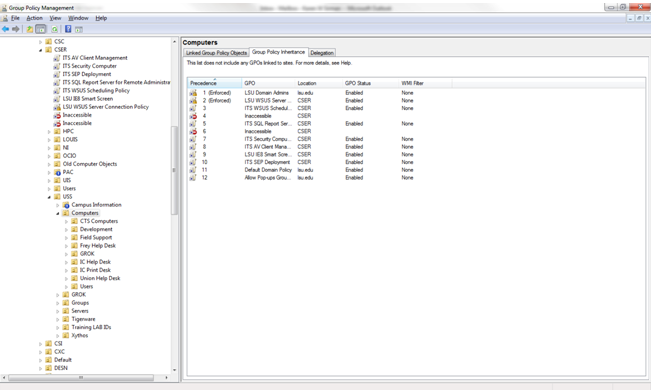Click the blue Help question mark icon
Viewport: 651px width, 390px height.
click(68, 29)
